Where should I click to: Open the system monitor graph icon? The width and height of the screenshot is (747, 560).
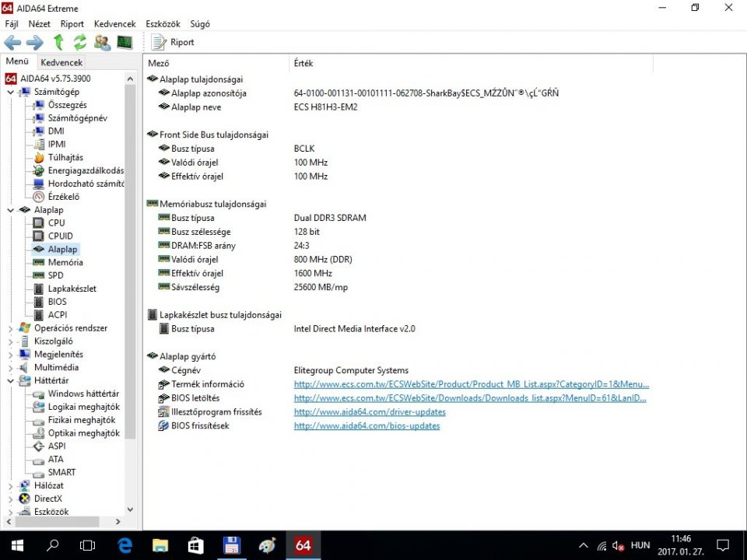point(124,42)
